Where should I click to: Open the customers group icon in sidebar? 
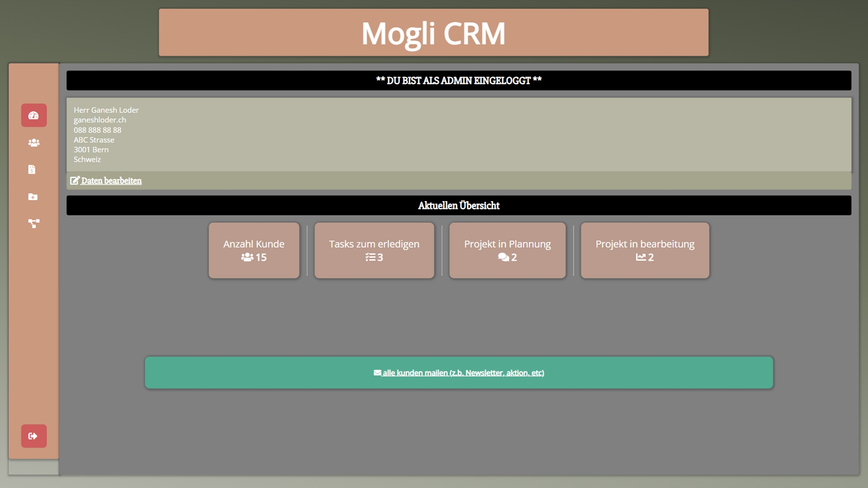click(x=34, y=143)
